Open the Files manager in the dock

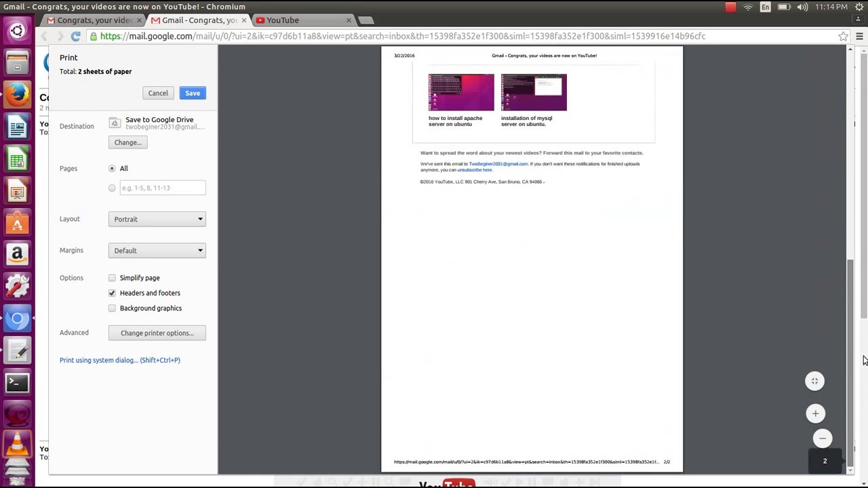[x=17, y=63]
